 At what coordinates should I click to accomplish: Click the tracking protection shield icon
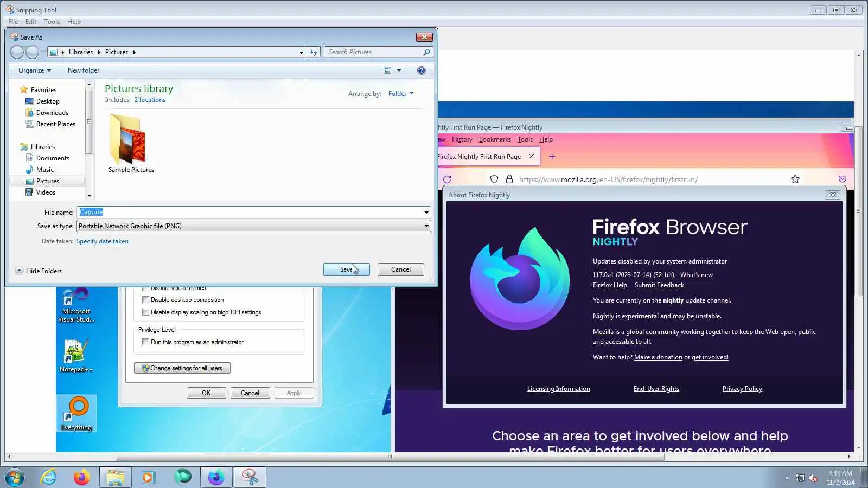coord(494,179)
